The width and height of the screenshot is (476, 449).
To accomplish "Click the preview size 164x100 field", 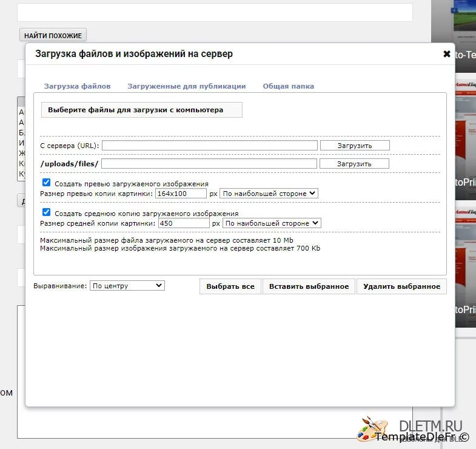I will [x=181, y=194].
